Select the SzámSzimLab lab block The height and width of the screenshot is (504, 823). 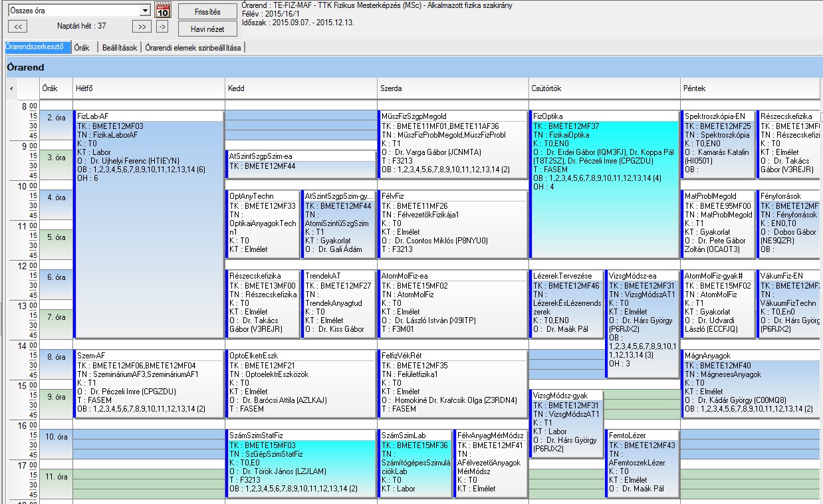pyautogui.click(x=415, y=464)
